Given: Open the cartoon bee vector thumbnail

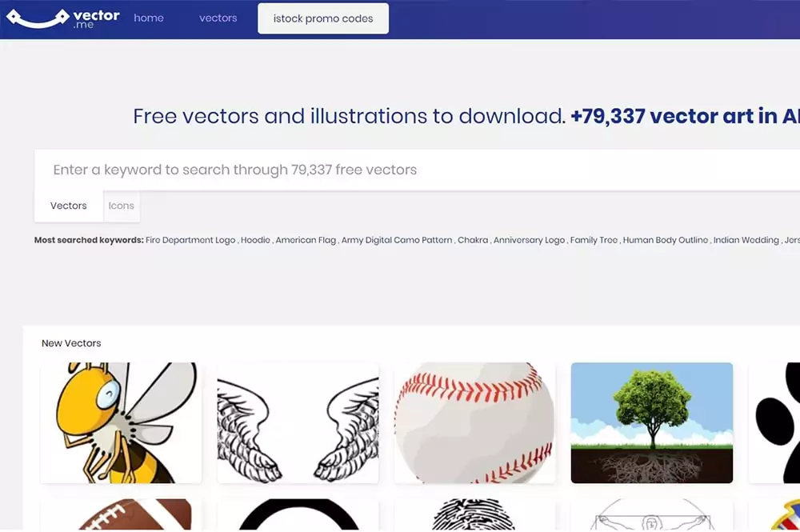Looking at the screenshot, I should click(x=121, y=423).
